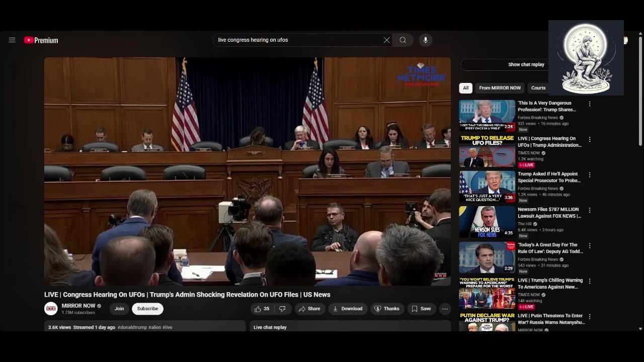Open Putin Declare War thumbnail
Image resolution: width=644 pixels, height=362 pixels.
[487, 322]
